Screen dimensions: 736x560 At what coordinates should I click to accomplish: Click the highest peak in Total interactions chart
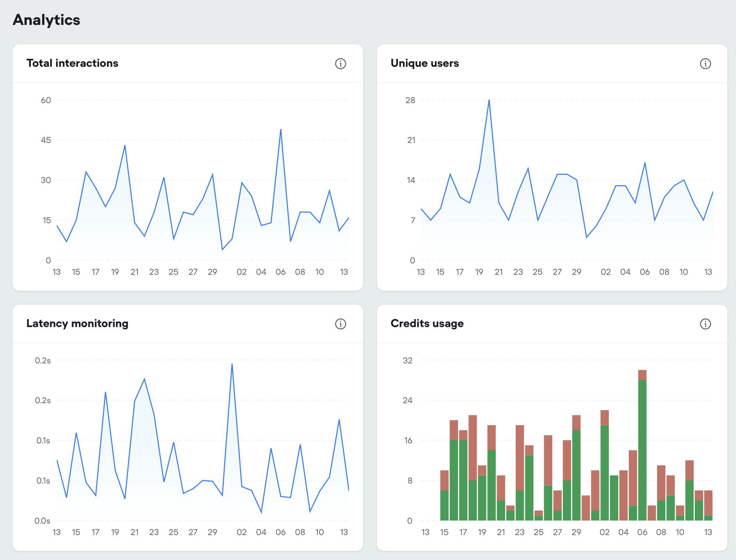281,130
